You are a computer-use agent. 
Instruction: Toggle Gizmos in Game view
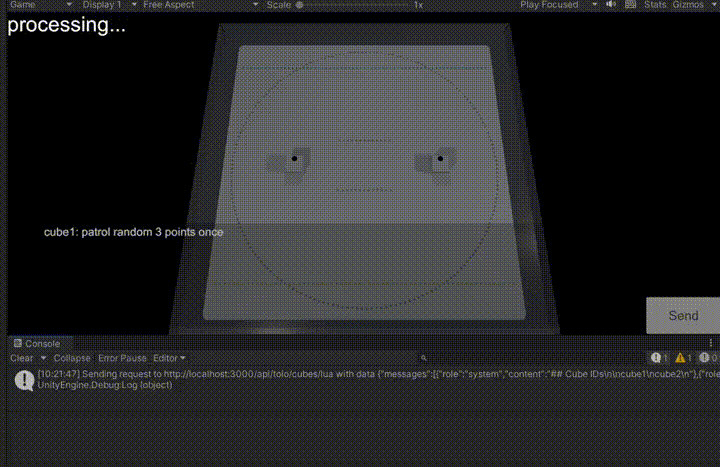(x=688, y=5)
